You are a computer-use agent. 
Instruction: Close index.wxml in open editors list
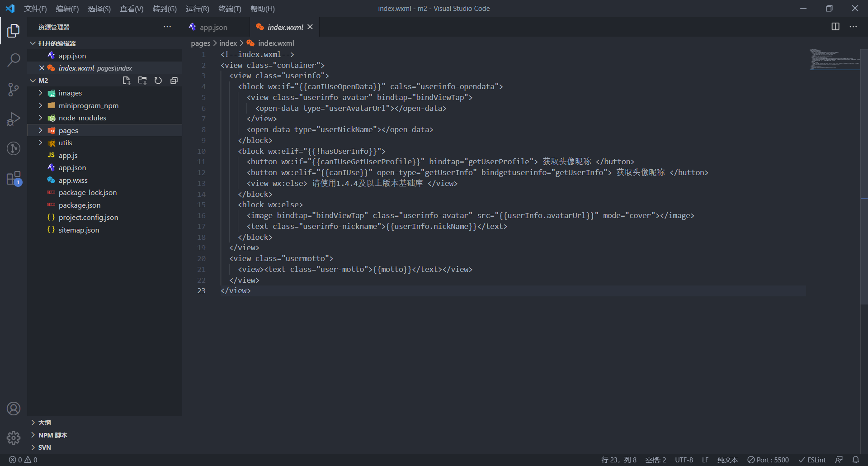pyautogui.click(x=42, y=68)
